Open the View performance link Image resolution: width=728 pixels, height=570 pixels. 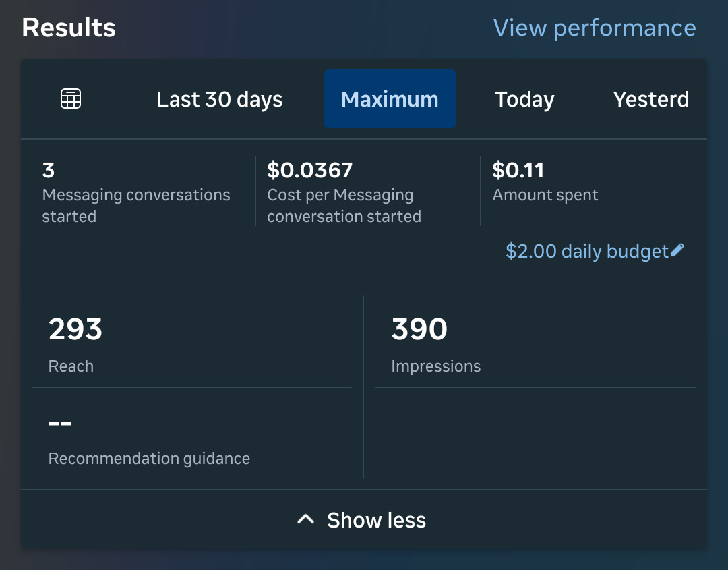595,27
